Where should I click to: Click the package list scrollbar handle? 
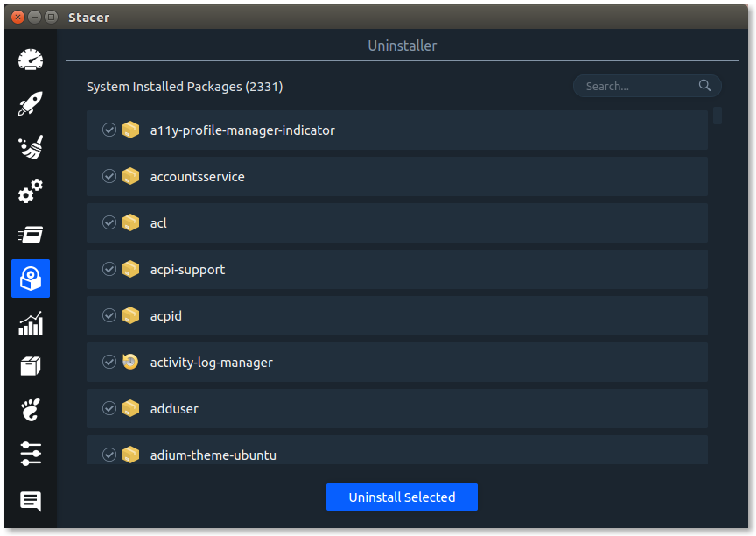717,116
